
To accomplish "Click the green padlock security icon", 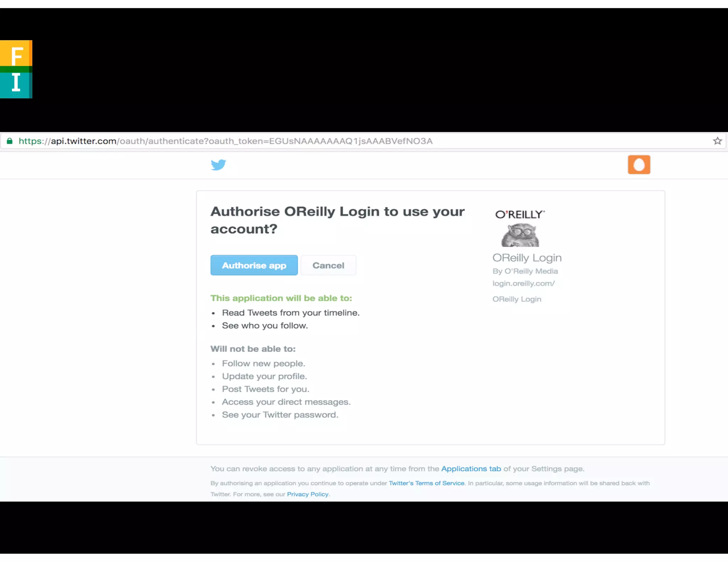I will 10,141.
